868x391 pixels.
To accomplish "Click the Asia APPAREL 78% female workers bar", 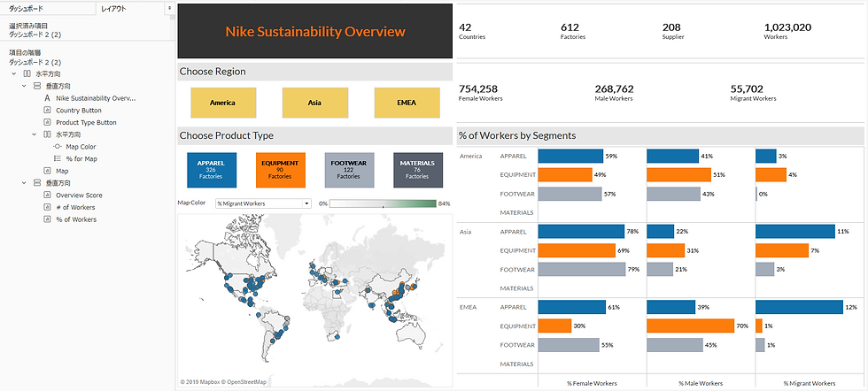I will coord(581,231).
